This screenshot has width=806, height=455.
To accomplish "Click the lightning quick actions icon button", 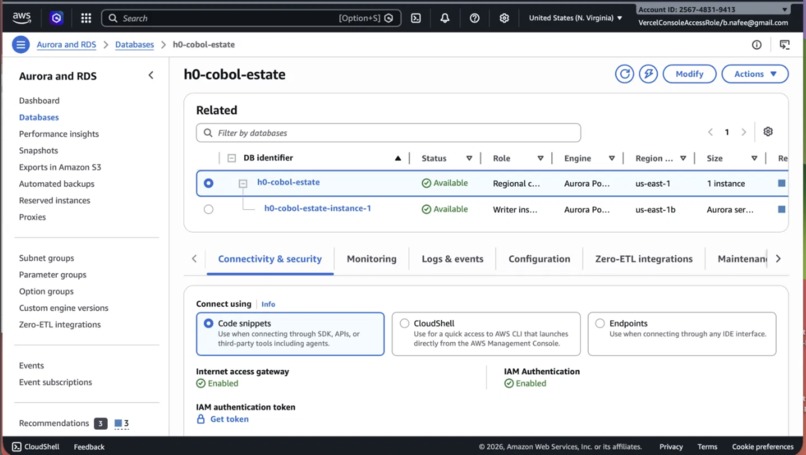I will [648, 74].
